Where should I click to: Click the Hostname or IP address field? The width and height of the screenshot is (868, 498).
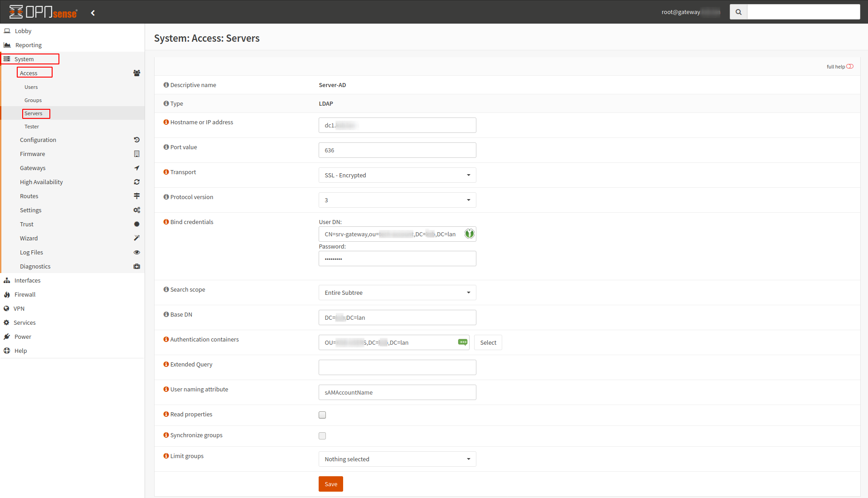(x=397, y=125)
